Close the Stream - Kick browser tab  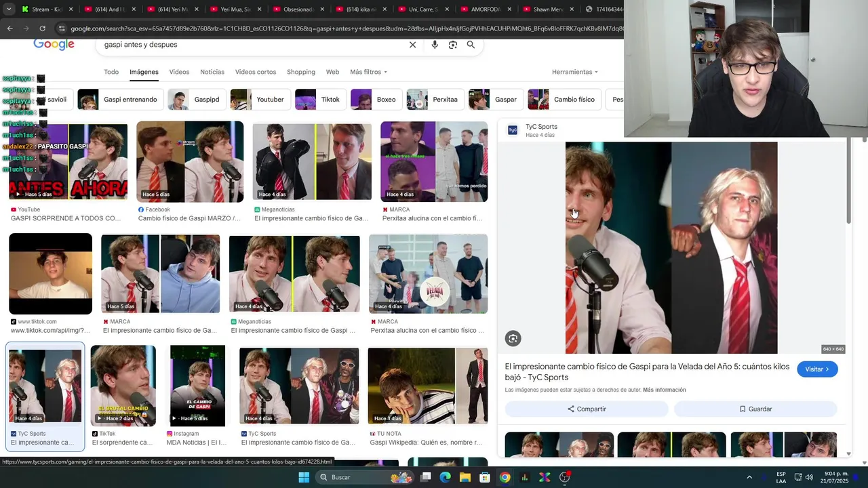pyautogui.click(x=71, y=9)
